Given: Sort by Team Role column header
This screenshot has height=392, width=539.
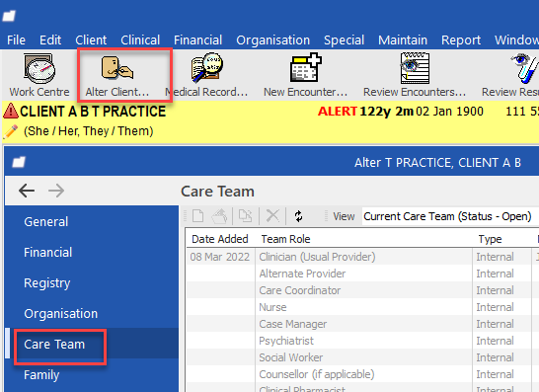Looking at the screenshot, I should point(363,239).
